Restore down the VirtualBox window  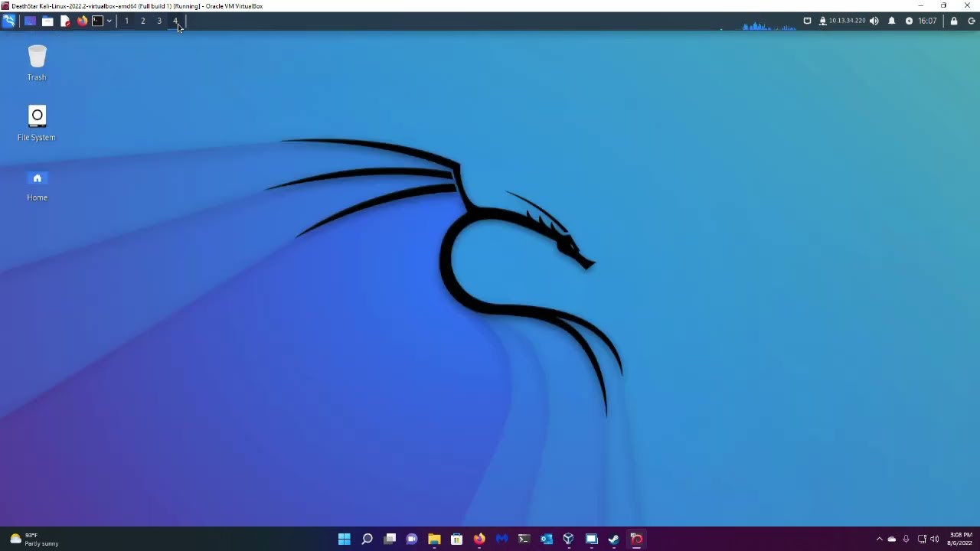(x=944, y=6)
